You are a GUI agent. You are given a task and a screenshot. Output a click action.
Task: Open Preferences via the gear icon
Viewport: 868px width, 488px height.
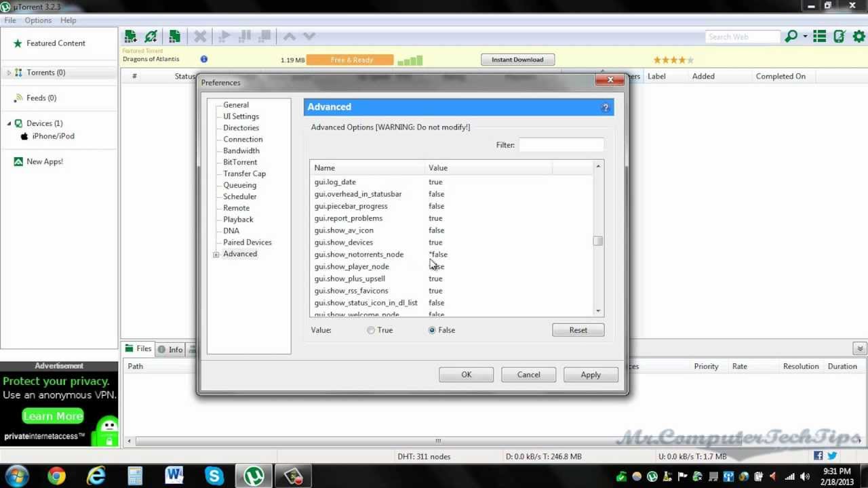tap(859, 37)
